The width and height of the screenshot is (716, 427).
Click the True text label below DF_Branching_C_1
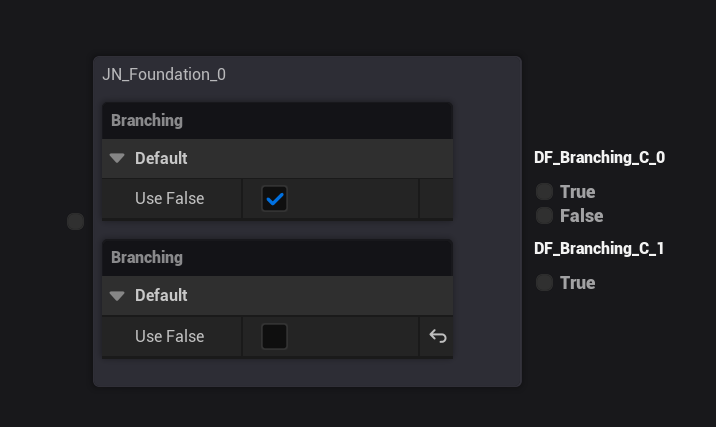577,282
